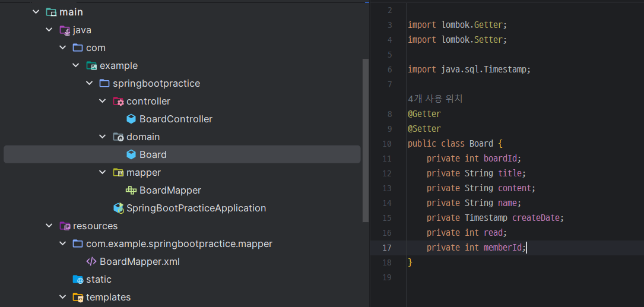Click the 'private int read' line
This screenshot has height=307, width=644.
(x=467, y=233)
